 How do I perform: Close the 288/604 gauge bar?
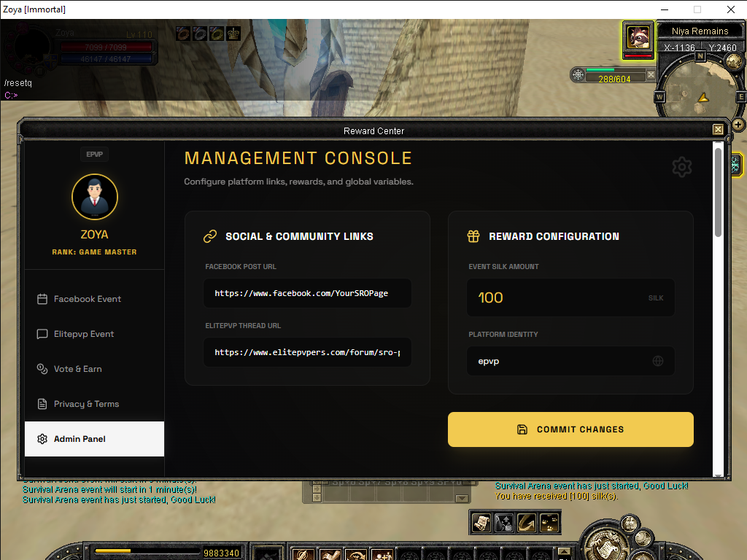651,75
